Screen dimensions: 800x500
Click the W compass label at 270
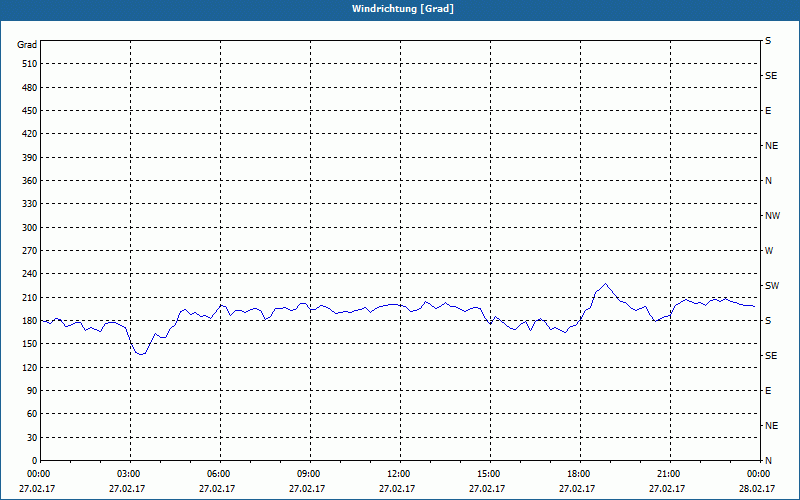tap(769, 251)
